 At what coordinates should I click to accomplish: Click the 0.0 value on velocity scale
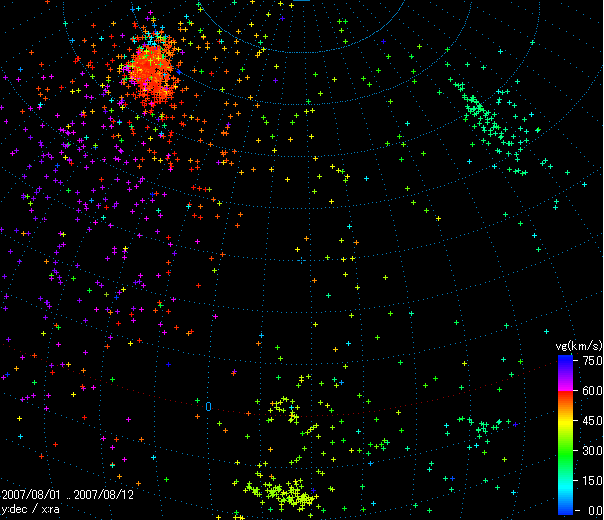[595, 510]
